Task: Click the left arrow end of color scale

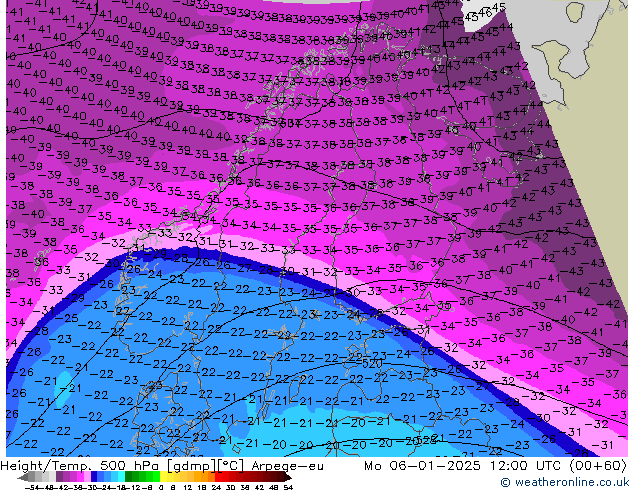Action: (x=23, y=477)
